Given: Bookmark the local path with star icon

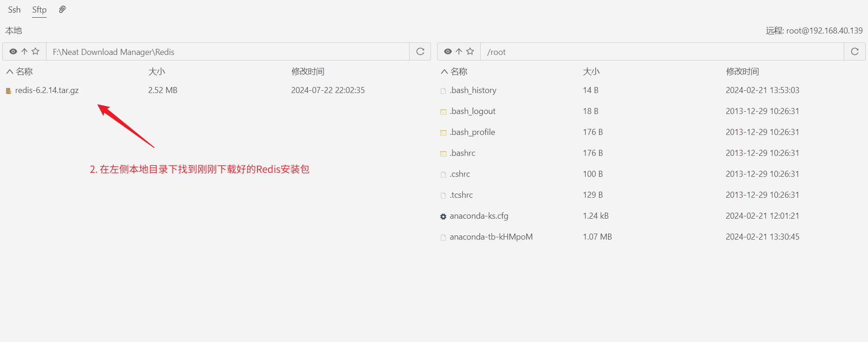Looking at the screenshot, I should click(36, 52).
